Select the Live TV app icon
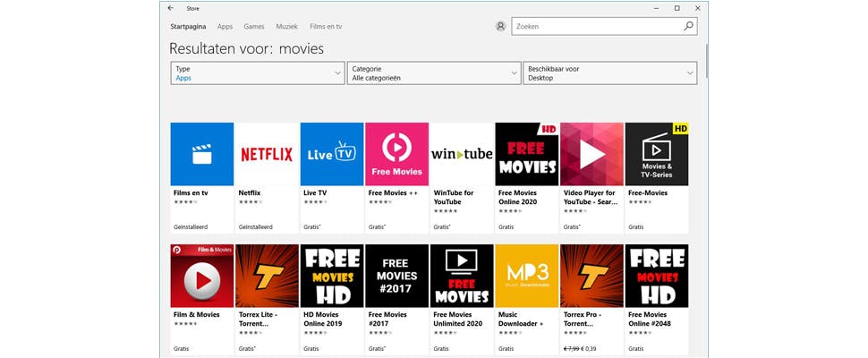Image resolution: width=868 pixels, height=358 pixels. coord(332,154)
